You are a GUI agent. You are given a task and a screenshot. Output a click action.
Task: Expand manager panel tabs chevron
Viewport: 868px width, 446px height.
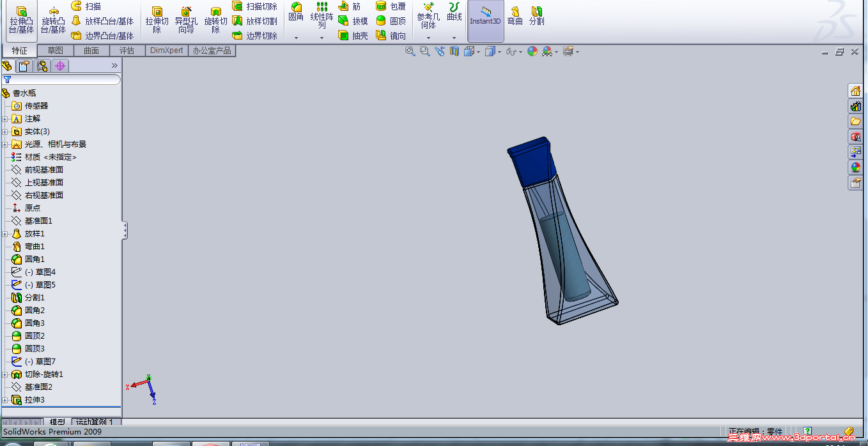[114, 65]
